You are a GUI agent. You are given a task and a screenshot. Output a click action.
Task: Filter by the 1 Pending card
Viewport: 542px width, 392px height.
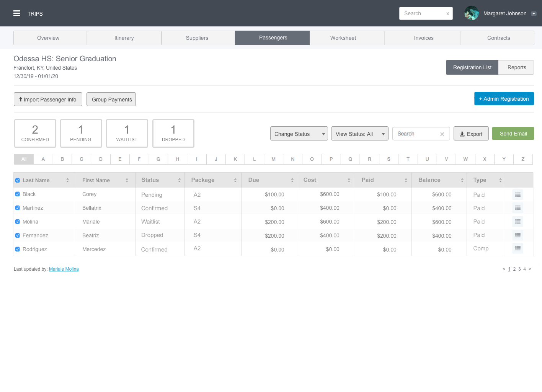[x=81, y=133]
